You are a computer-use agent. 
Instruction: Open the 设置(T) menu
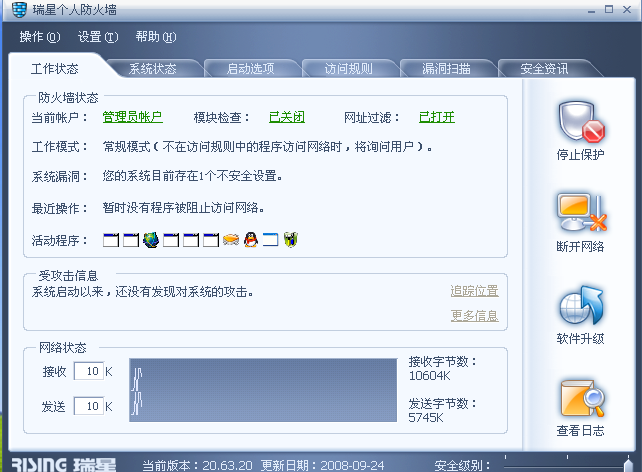tap(98, 37)
